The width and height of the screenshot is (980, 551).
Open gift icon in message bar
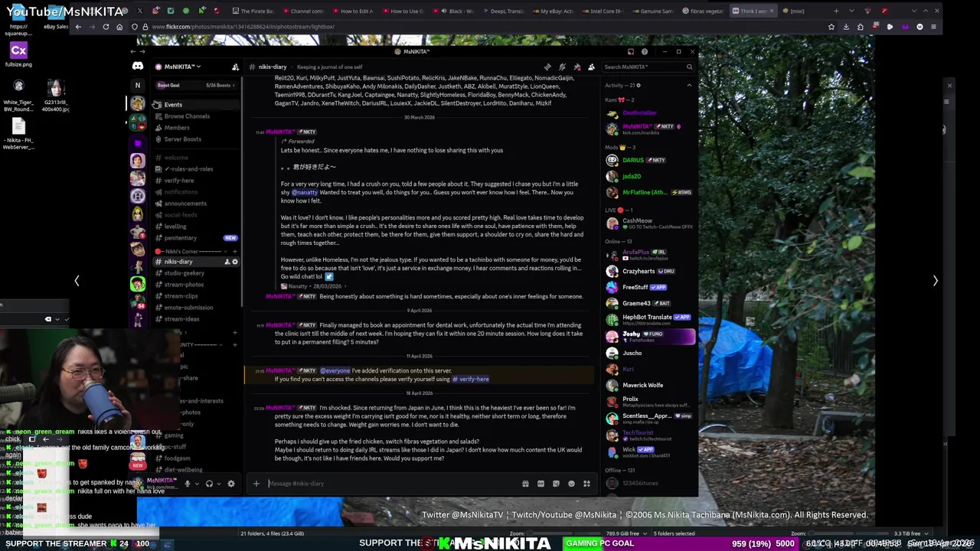(x=525, y=484)
